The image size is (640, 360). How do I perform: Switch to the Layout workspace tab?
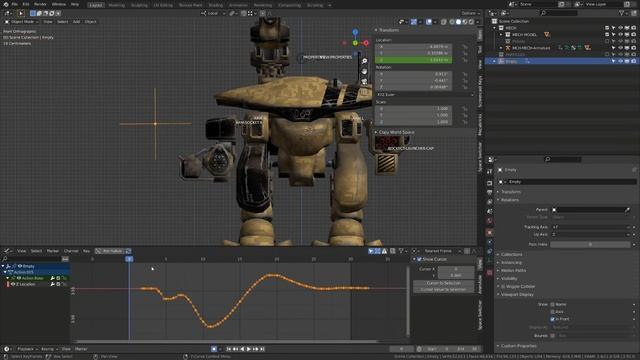tap(96, 5)
